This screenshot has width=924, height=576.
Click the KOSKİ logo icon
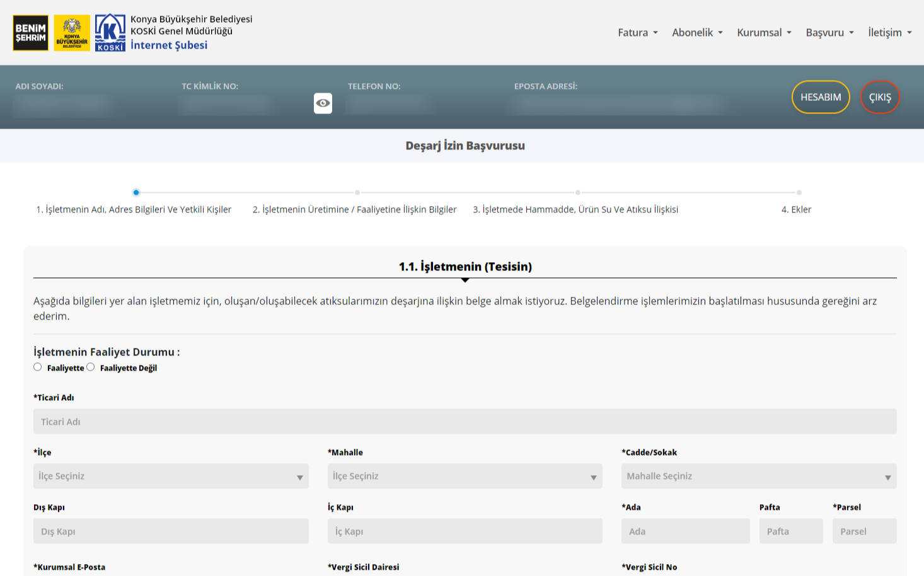coord(110,33)
